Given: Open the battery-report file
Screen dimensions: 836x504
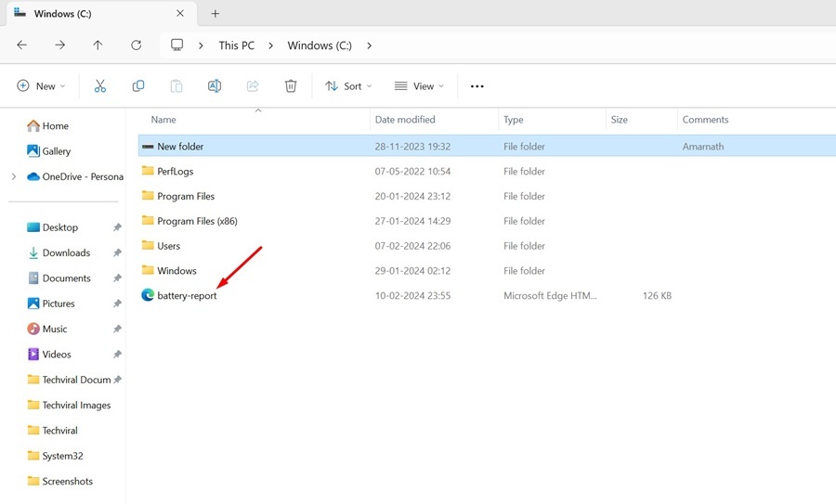Looking at the screenshot, I should pyautogui.click(x=187, y=296).
